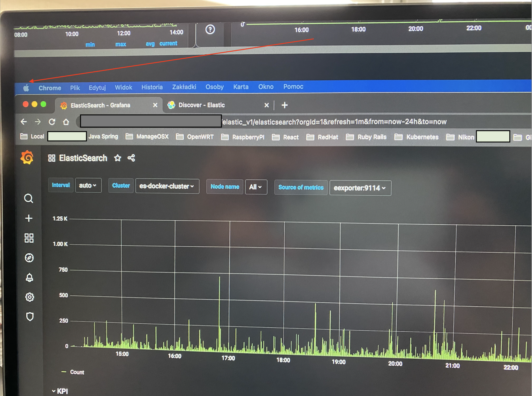This screenshot has height=396, width=532.
Task: Open the Historia menu
Action: (x=152, y=87)
